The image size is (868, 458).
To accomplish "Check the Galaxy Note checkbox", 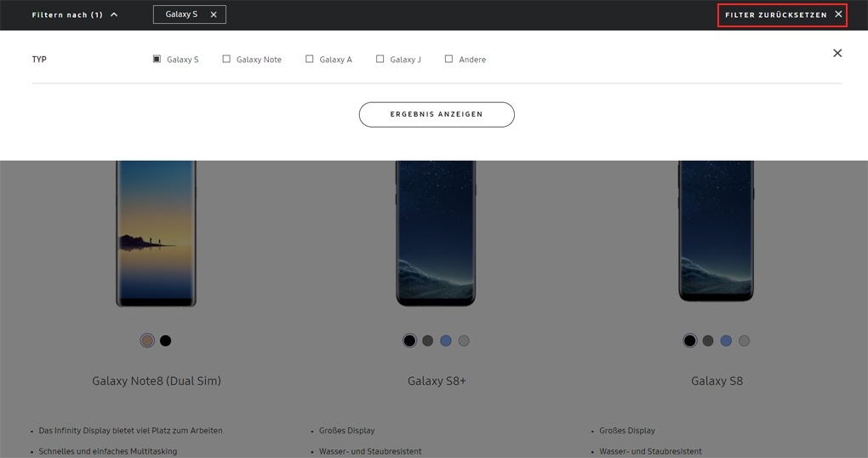I will point(226,59).
